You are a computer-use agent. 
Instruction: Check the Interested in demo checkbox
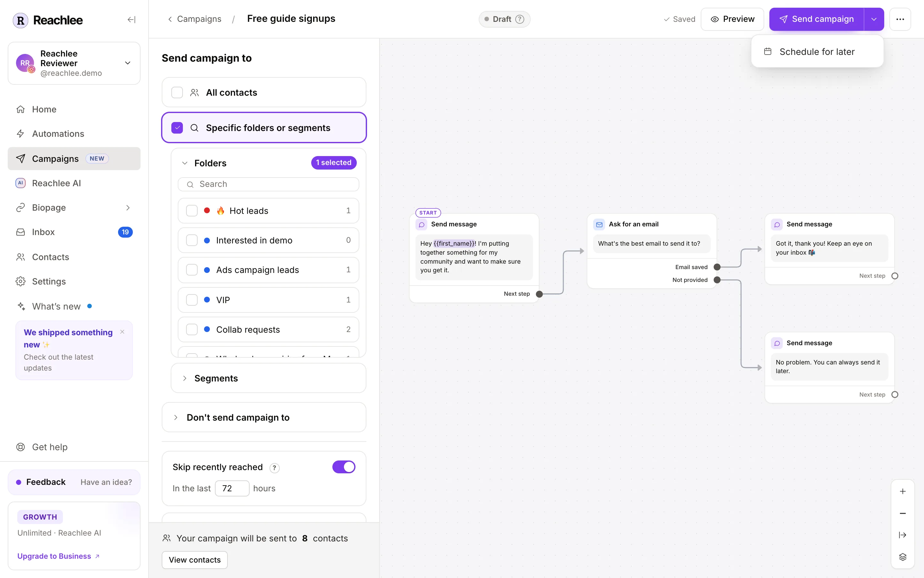click(192, 240)
